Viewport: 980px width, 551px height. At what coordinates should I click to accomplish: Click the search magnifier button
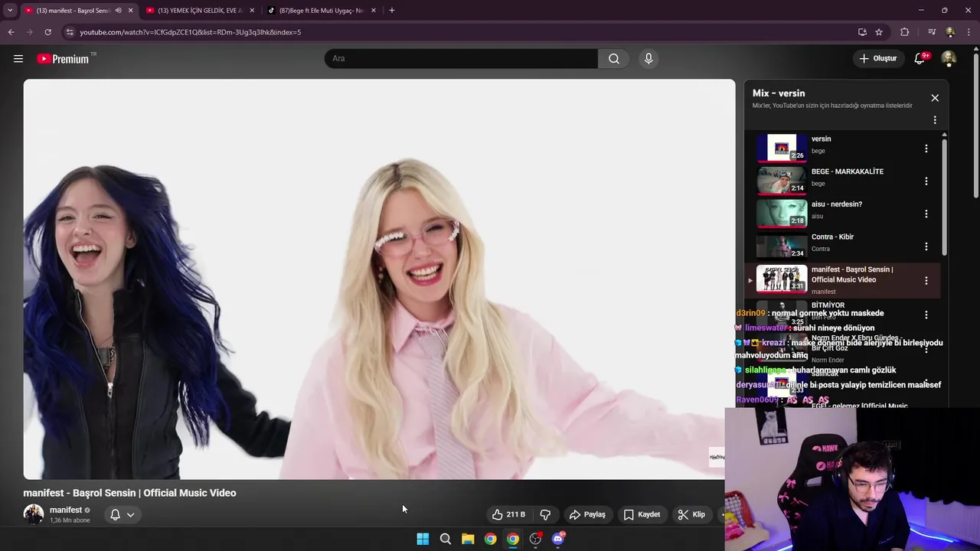(x=614, y=59)
